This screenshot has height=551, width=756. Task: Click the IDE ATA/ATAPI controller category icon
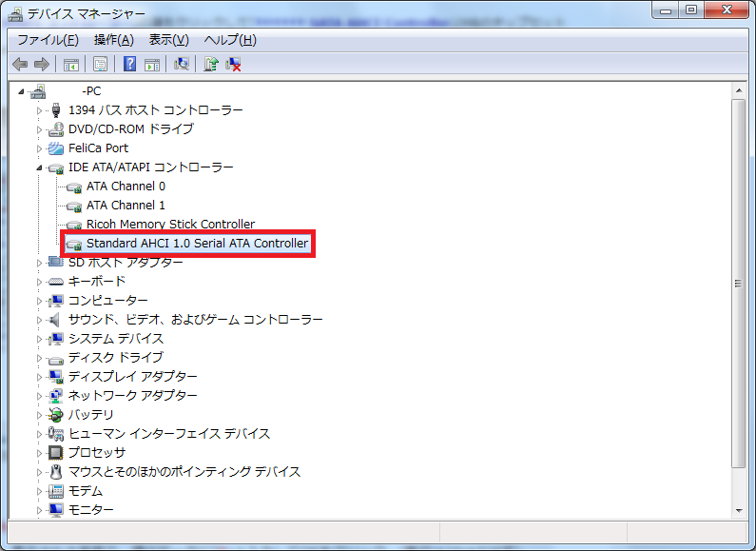(x=56, y=167)
